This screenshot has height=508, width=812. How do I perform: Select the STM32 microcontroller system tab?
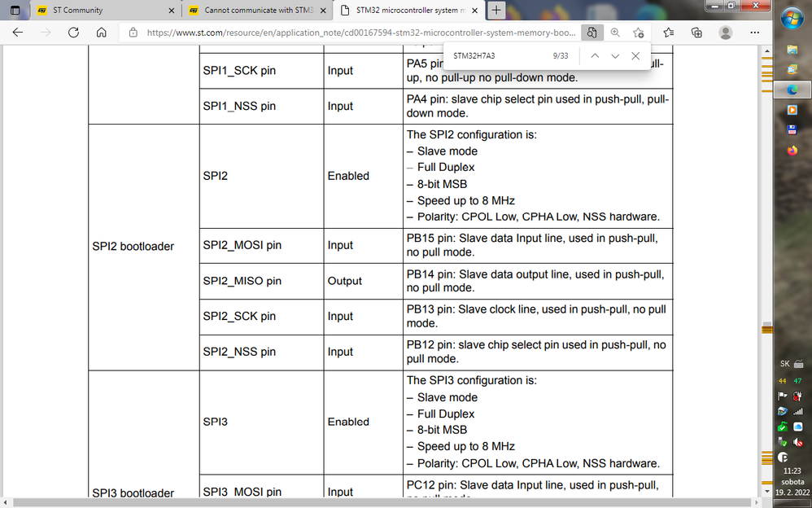click(411, 10)
